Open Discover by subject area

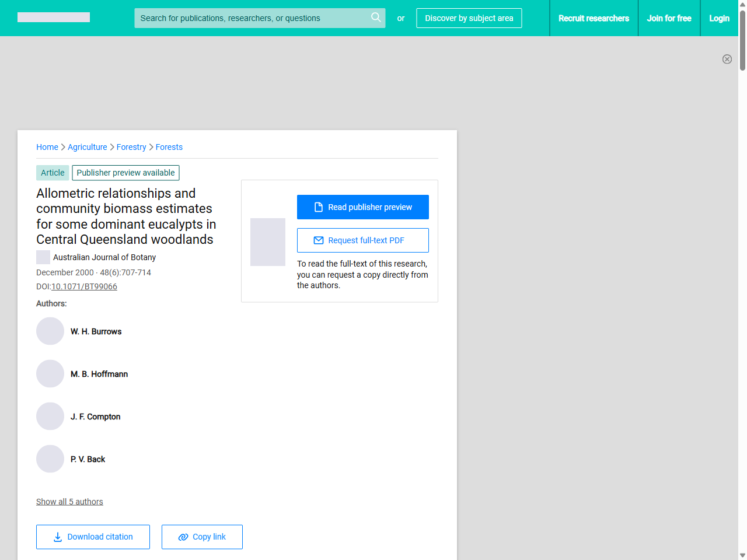click(x=469, y=18)
